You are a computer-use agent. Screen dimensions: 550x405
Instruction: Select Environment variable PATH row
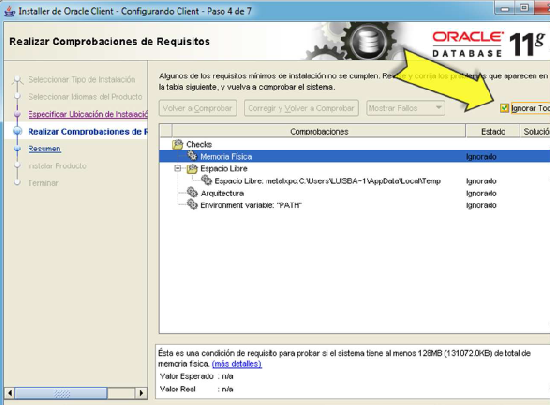354,205
